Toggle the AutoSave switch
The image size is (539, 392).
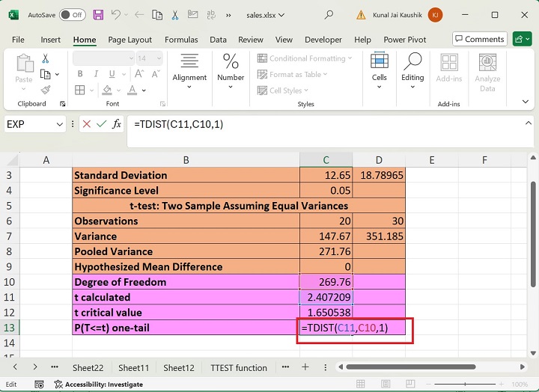pos(72,15)
